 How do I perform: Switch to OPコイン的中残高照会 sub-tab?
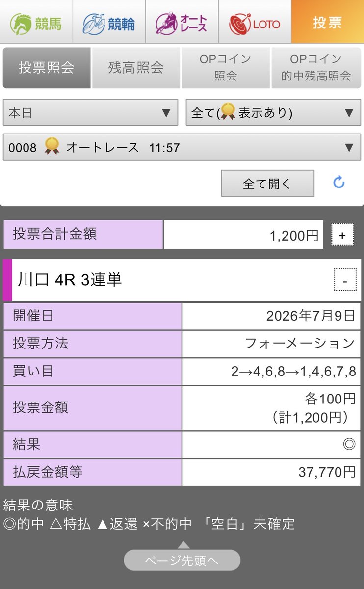click(x=316, y=68)
